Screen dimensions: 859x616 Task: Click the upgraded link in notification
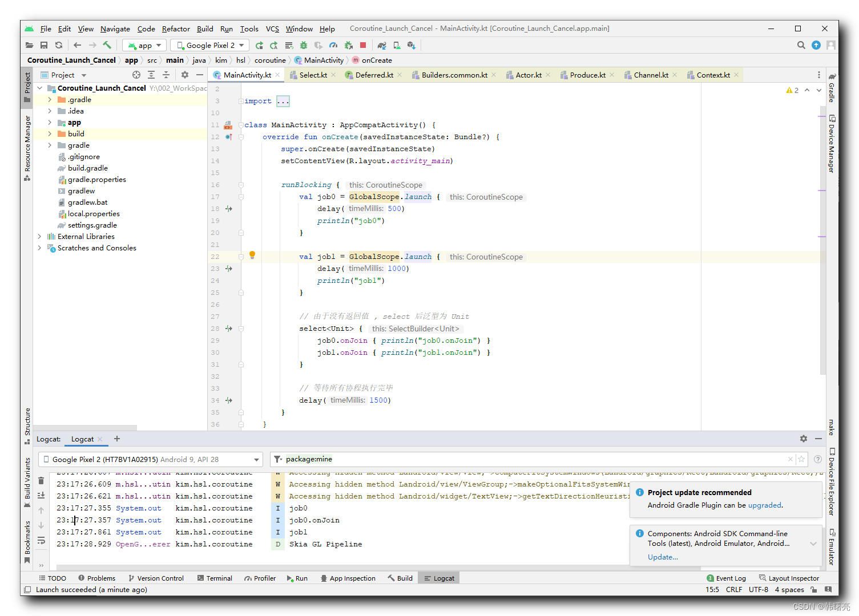click(x=765, y=505)
